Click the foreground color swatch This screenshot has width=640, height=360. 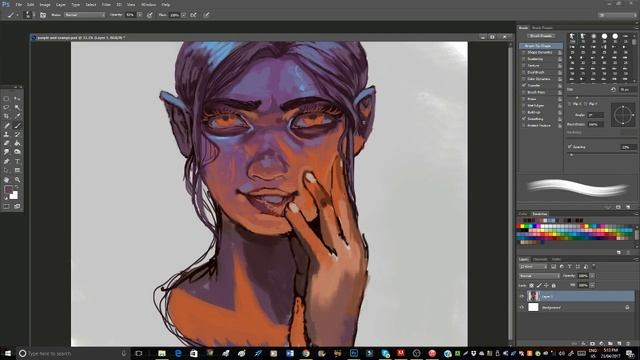8,190
